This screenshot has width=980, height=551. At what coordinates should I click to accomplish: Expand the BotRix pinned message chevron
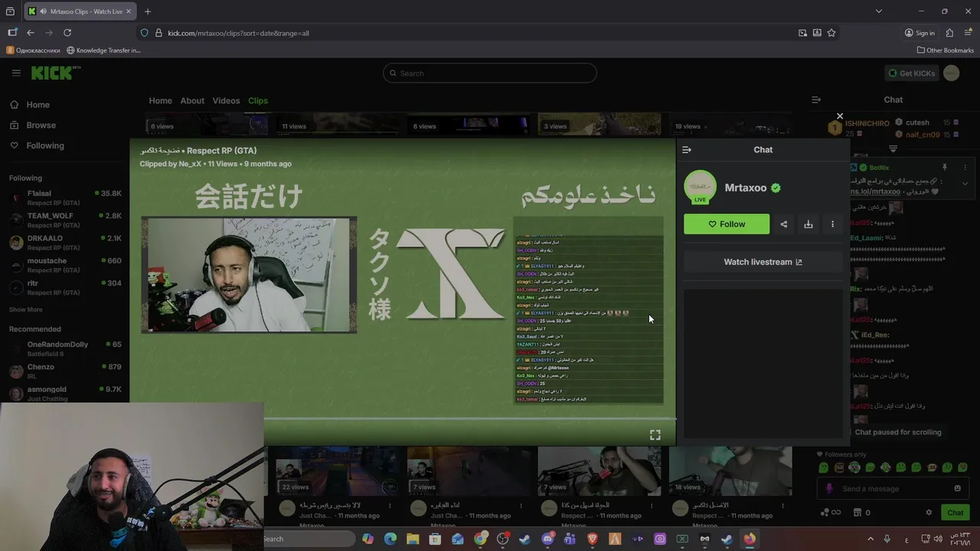click(x=965, y=184)
